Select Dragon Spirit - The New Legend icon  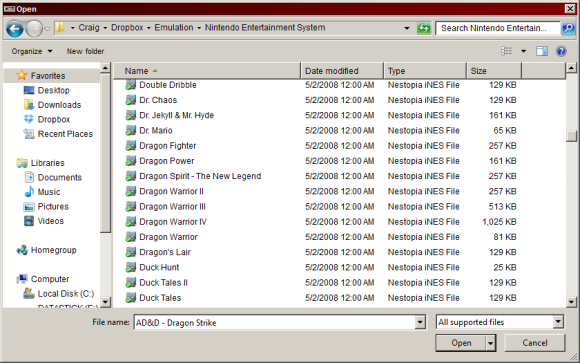[130, 176]
